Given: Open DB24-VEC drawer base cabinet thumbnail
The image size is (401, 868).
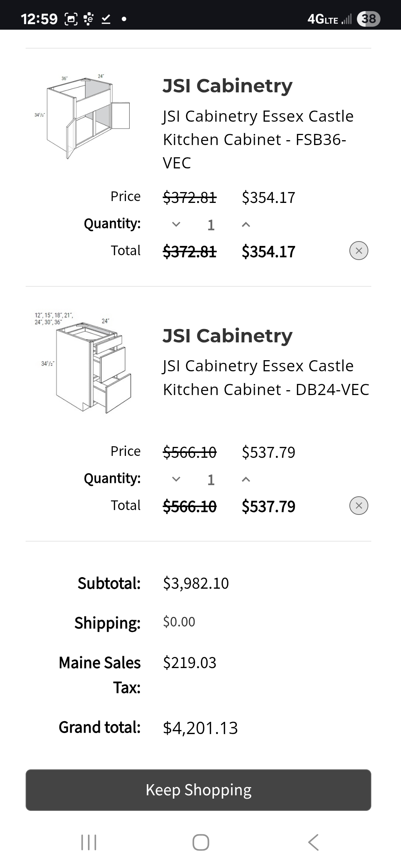Looking at the screenshot, I should click(x=82, y=363).
